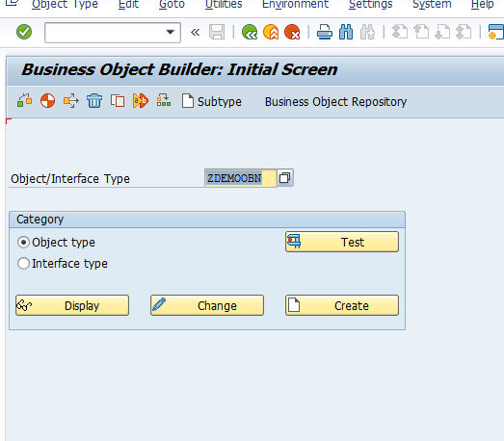Click the Find binoculars icon
The height and width of the screenshot is (441, 504).
346,32
